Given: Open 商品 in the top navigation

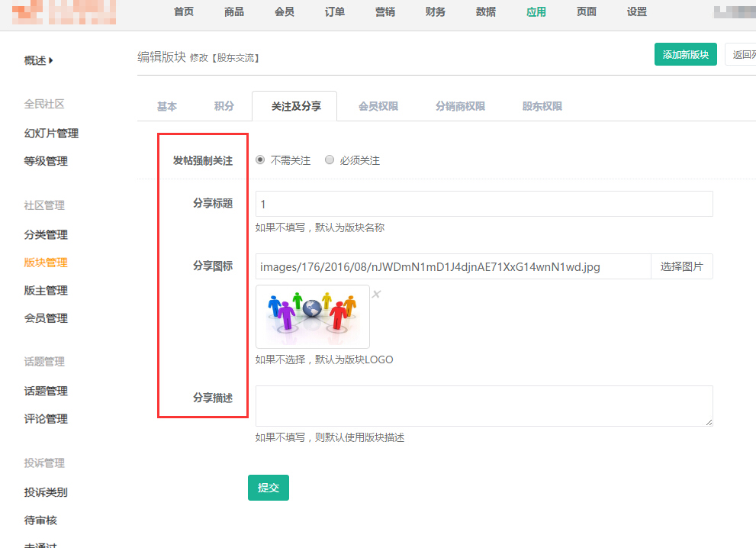Looking at the screenshot, I should [x=234, y=12].
